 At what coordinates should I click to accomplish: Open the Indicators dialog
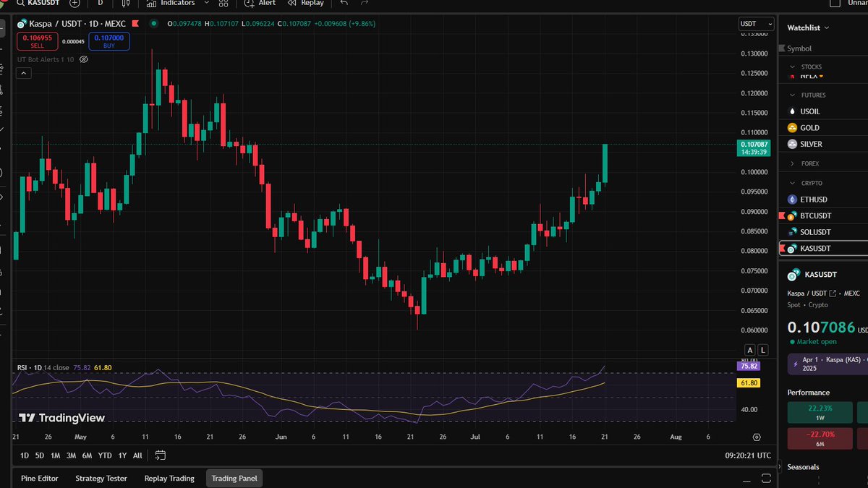[171, 3]
